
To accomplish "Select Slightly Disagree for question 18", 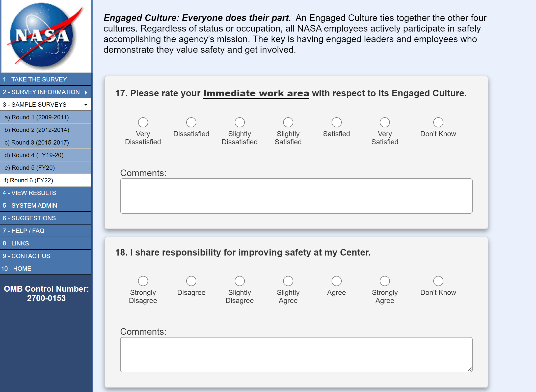I will (x=239, y=281).
